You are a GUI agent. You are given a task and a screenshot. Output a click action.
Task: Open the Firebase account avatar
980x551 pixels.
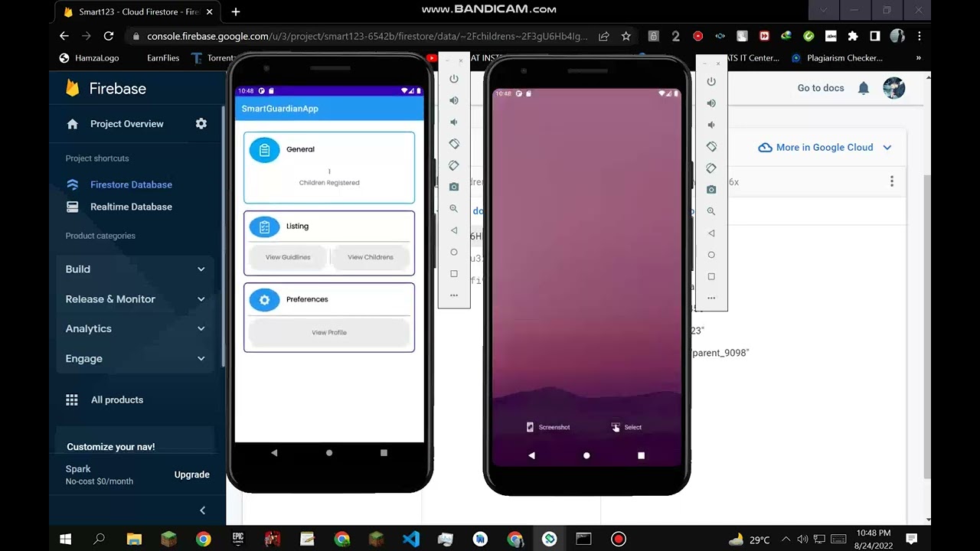894,88
